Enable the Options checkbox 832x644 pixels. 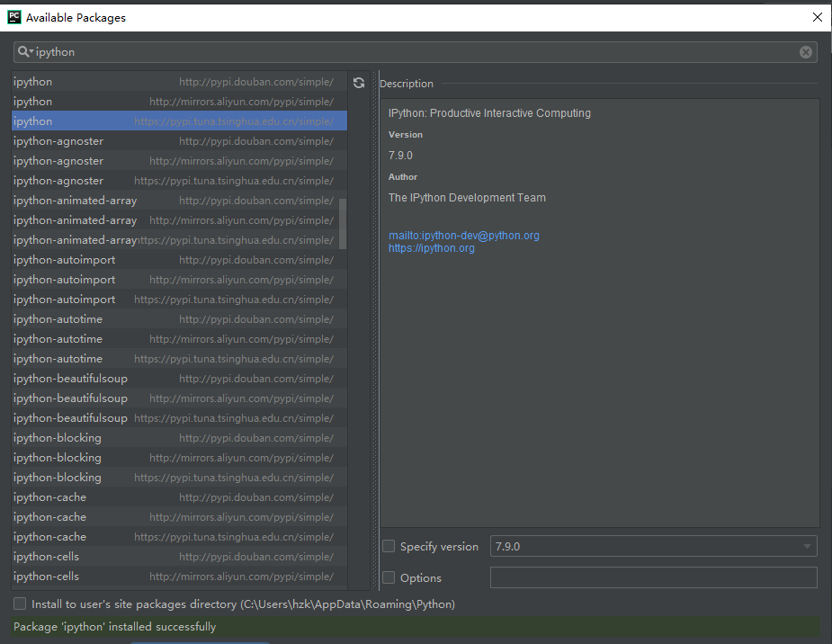coord(389,577)
